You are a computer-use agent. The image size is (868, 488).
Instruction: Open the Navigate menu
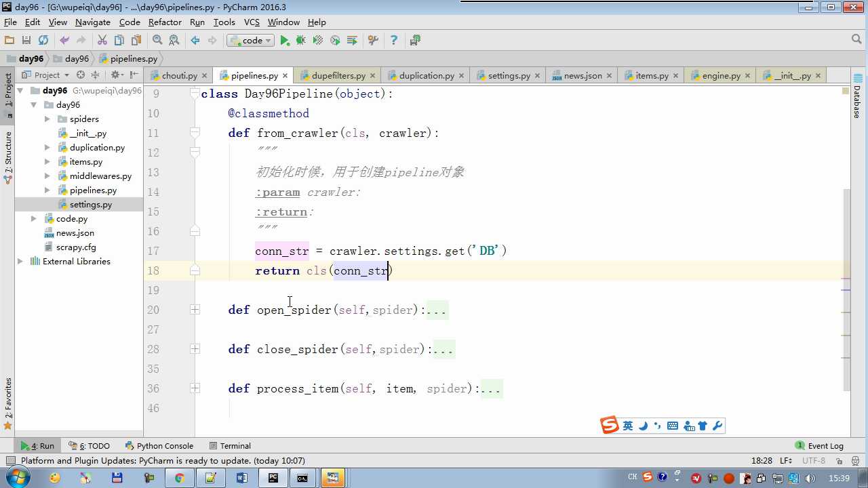pyautogui.click(x=93, y=22)
